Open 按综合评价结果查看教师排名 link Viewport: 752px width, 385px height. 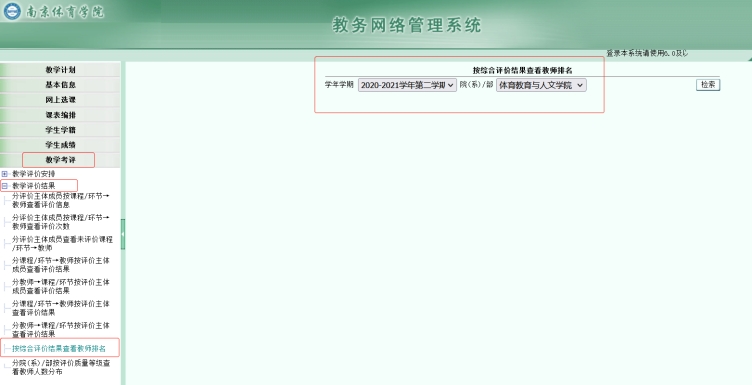point(59,349)
